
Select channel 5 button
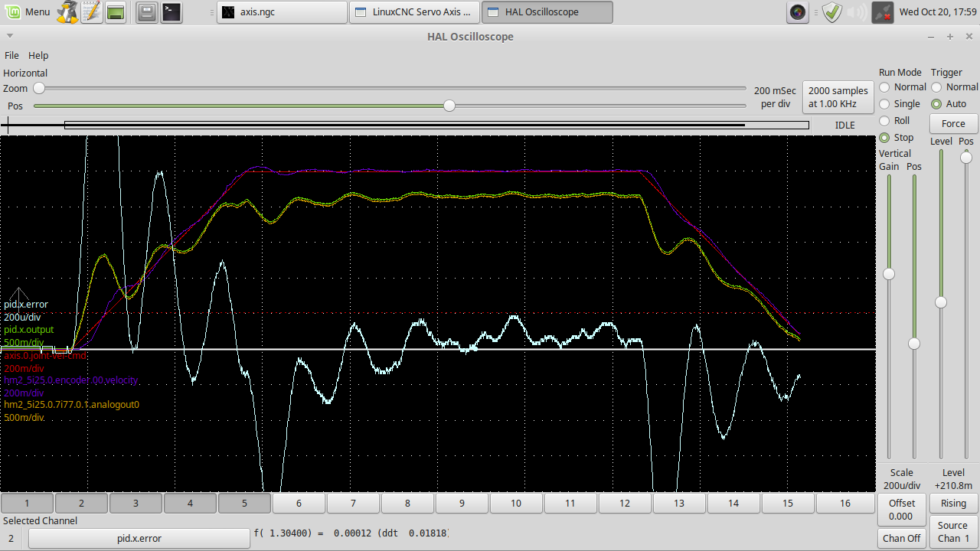(x=244, y=503)
